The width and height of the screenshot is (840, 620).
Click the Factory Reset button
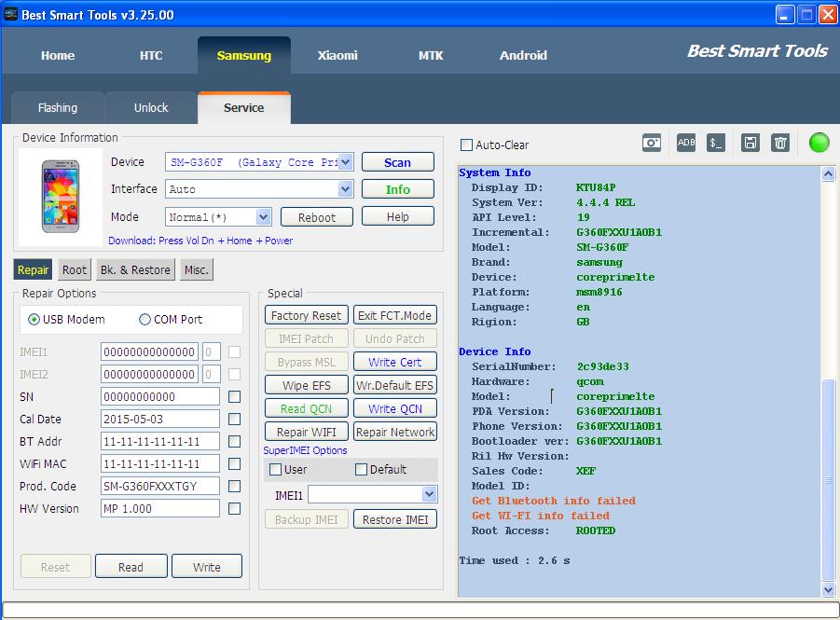(307, 315)
